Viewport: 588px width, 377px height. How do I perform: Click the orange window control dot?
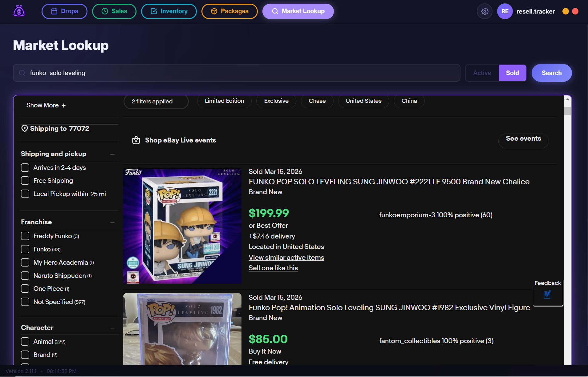click(566, 11)
